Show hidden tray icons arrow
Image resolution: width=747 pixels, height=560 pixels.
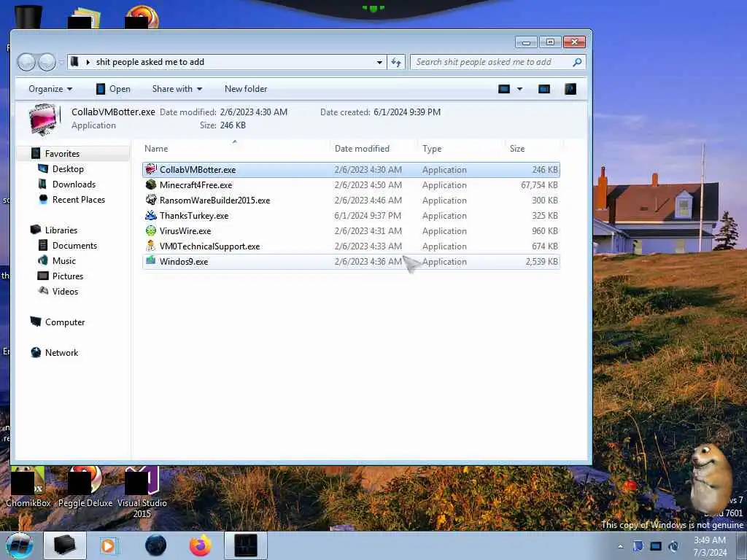(x=620, y=546)
